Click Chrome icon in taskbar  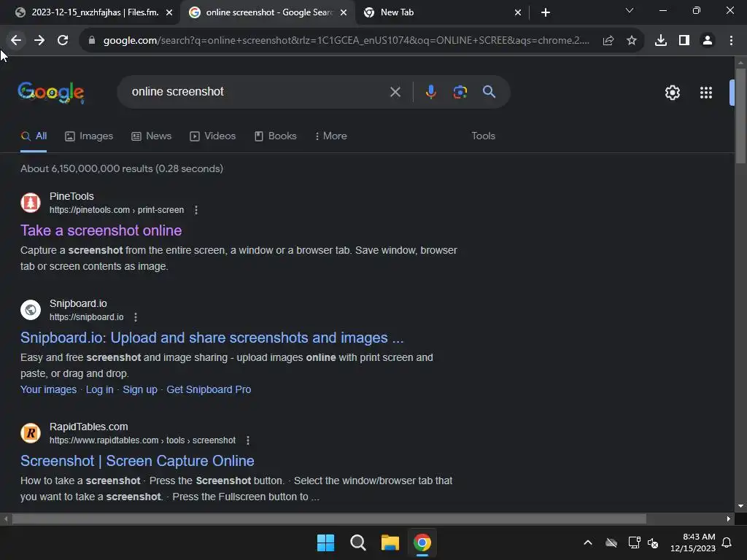point(422,542)
